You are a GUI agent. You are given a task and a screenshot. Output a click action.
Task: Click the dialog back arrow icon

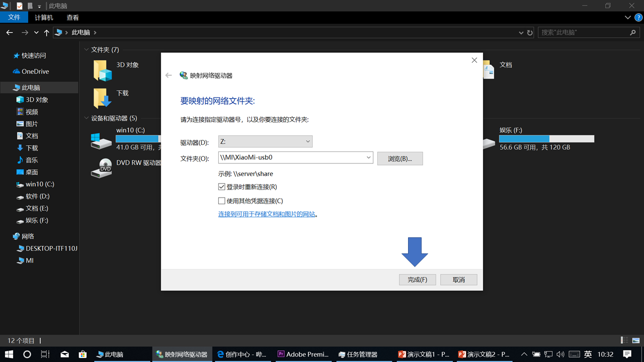tap(169, 75)
